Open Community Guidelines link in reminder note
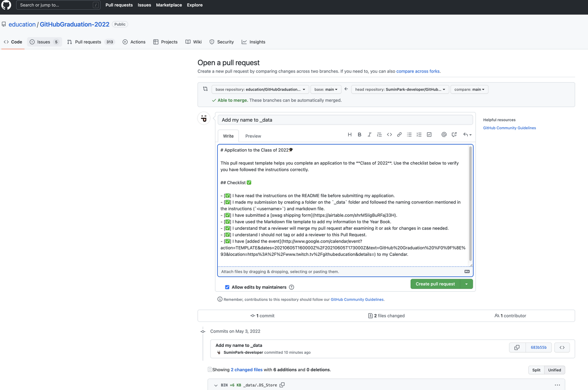This screenshot has width=588, height=390. (357, 300)
